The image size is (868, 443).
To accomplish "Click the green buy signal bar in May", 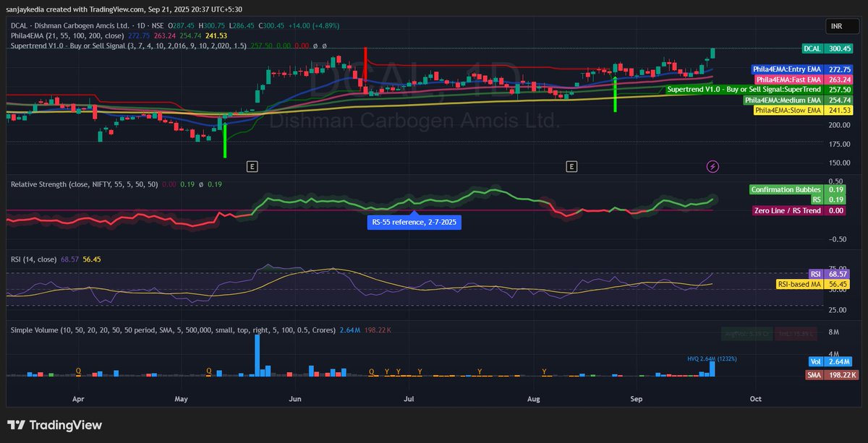I will tap(225, 139).
